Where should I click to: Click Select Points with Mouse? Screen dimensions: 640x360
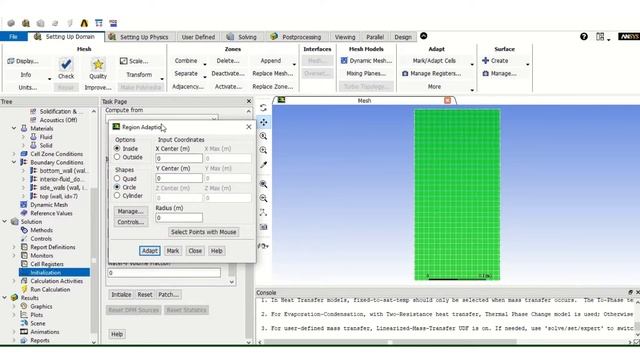point(203,232)
